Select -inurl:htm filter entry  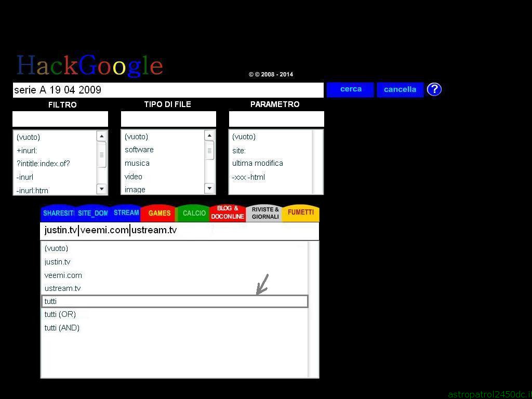point(32,190)
